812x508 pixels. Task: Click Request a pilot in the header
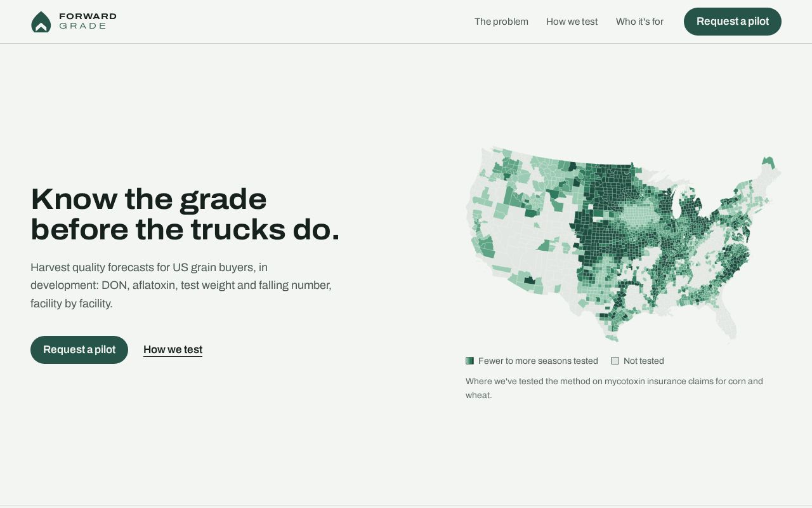click(733, 22)
